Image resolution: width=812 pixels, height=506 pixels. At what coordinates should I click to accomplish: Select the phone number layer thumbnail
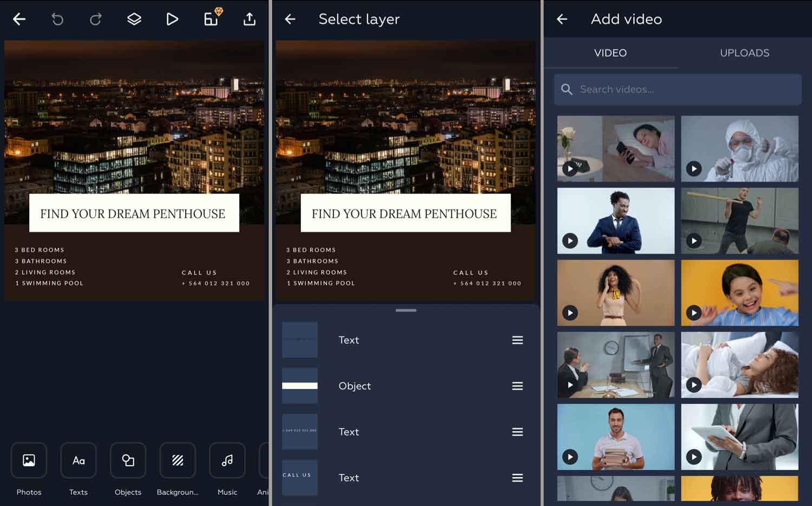pos(300,432)
